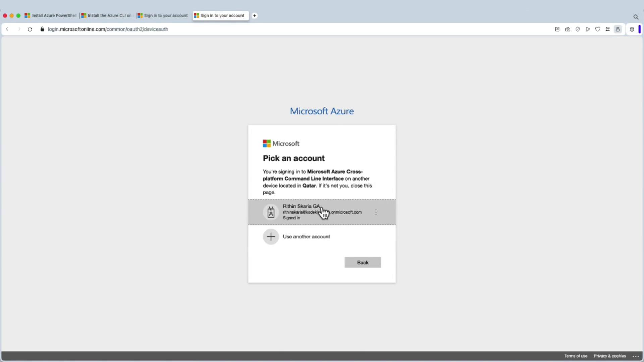
Task: Open the ellipsis menu in footer
Action: 635,356
